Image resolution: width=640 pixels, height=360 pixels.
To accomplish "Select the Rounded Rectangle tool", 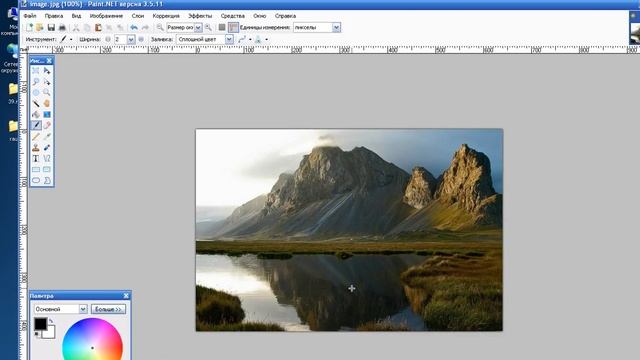I will point(47,169).
